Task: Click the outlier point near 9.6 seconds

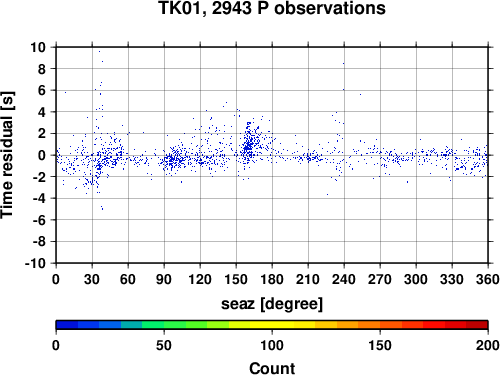Action: [99, 51]
